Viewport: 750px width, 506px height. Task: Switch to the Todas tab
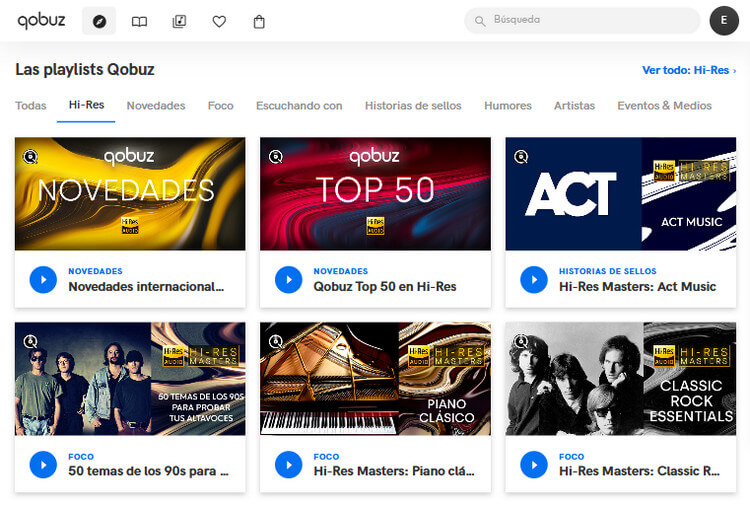pos(31,106)
